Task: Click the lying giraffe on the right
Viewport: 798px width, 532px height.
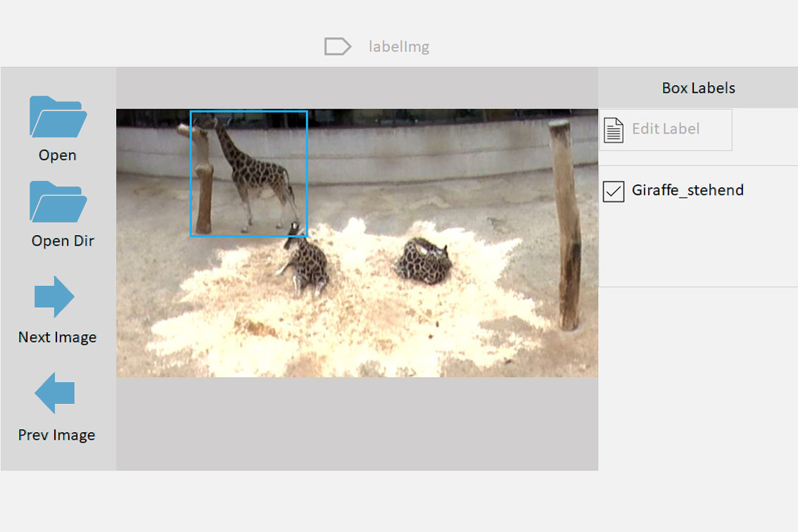Action: [423, 260]
